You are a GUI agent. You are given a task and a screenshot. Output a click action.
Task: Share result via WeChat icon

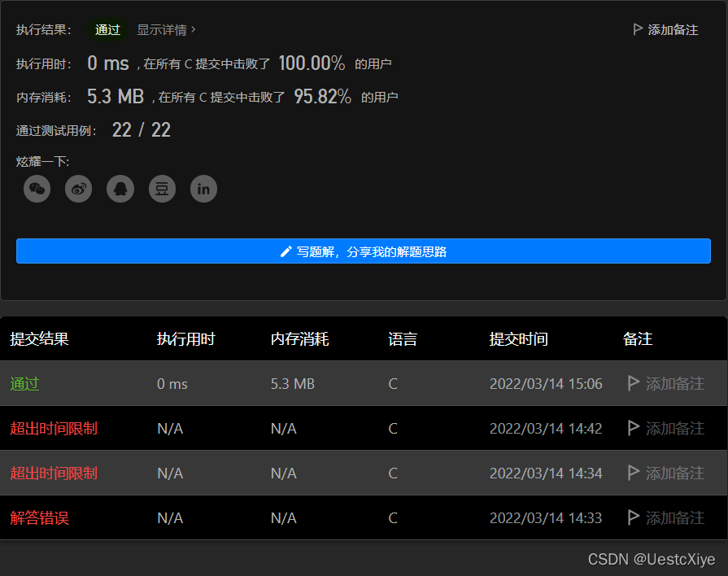[37, 189]
